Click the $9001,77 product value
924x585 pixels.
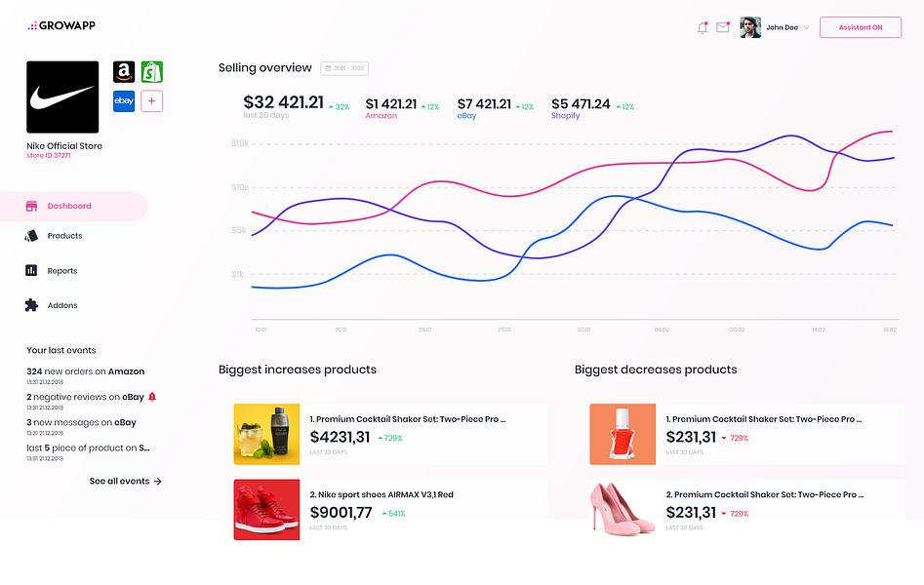341,513
